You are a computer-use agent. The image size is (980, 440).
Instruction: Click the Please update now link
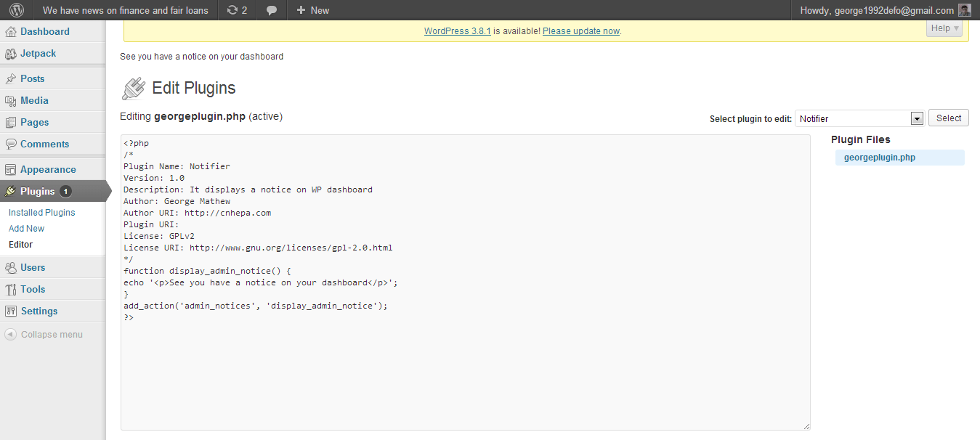(x=580, y=30)
